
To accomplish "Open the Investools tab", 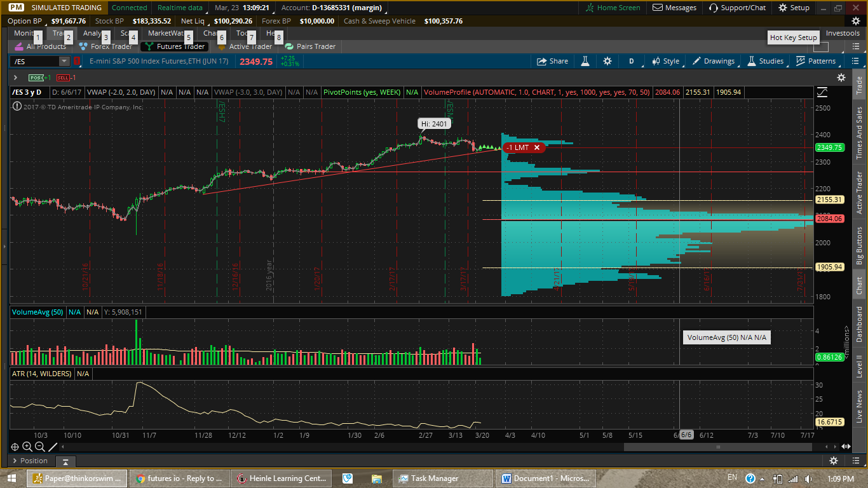I will pyautogui.click(x=843, y=33).
